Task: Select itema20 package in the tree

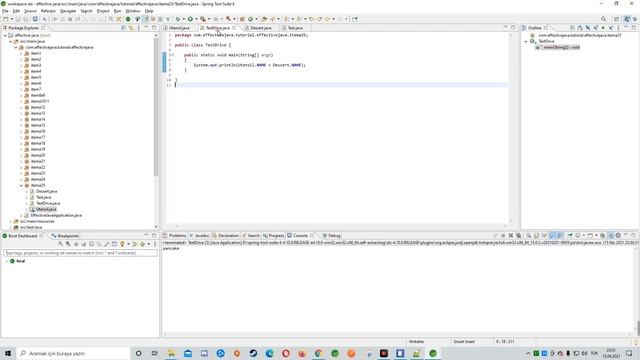Action: click(x=38, y=155)
